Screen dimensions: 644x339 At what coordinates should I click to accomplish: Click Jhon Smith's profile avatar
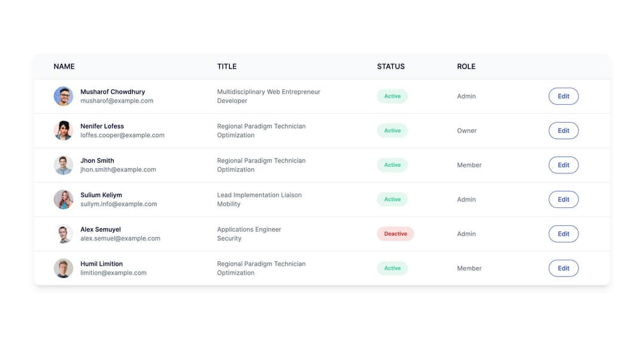[63, 165]
